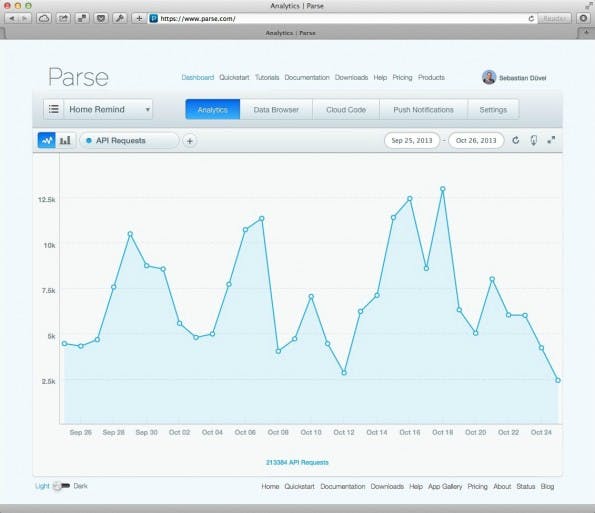Click the Dark theme label

tap(80, 486)
